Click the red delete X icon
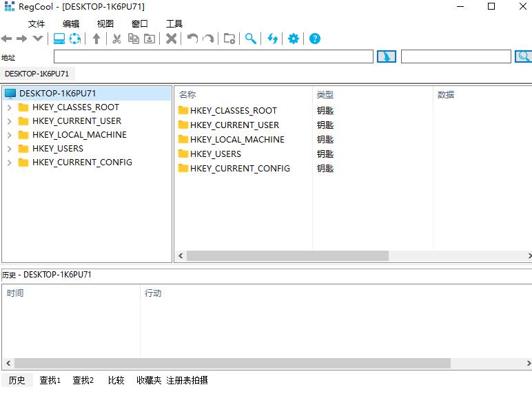This screenshot has width=532, height=398. [172, 39]
